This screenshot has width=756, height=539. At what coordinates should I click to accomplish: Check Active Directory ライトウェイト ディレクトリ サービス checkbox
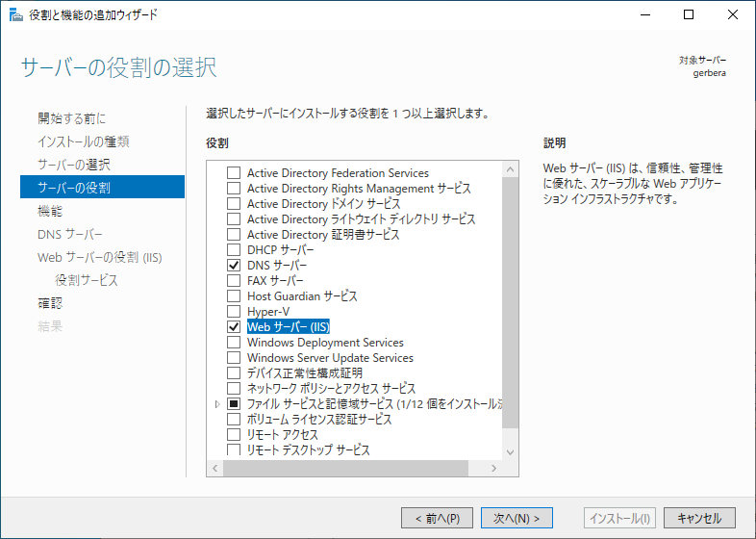click(234, 219)
